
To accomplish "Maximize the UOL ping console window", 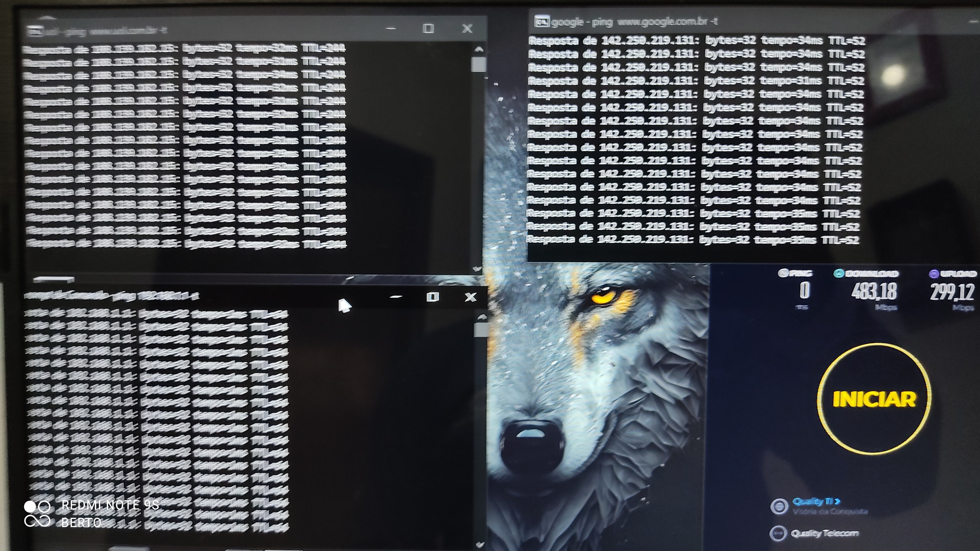I will [428, 28].
